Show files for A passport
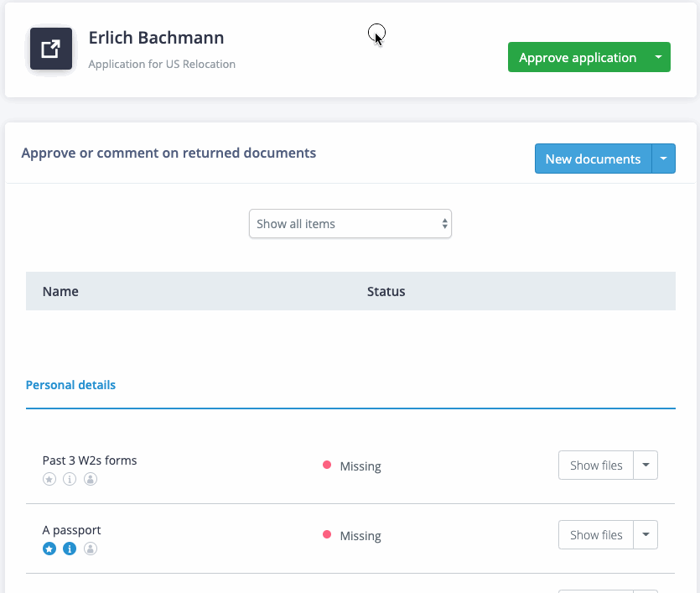Image resolution: width=700 pixels, height=593 pixels. [596, 535]
